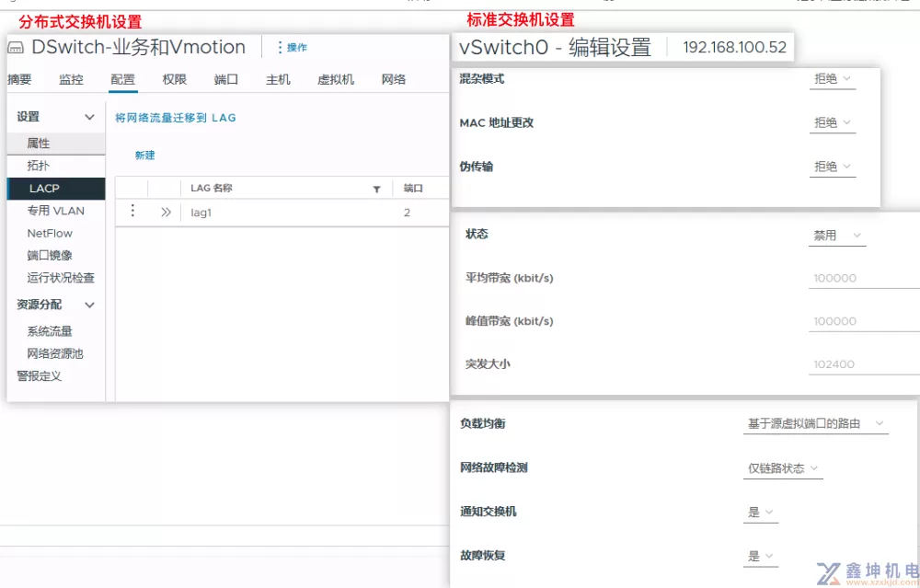Image resolution: width=920 pixels, height=588 pixels.
Task: Select 属性 in the sidebar
Action: point(56,144)
